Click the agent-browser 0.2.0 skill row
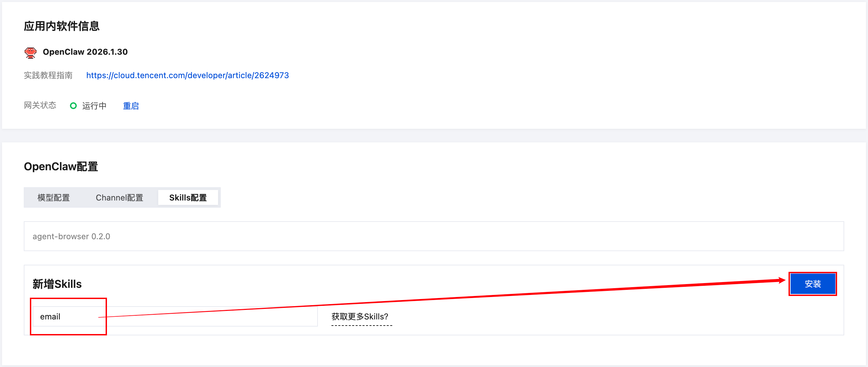Image resolution: width=868 pixels, height=367 pixels. pos(71,237)
